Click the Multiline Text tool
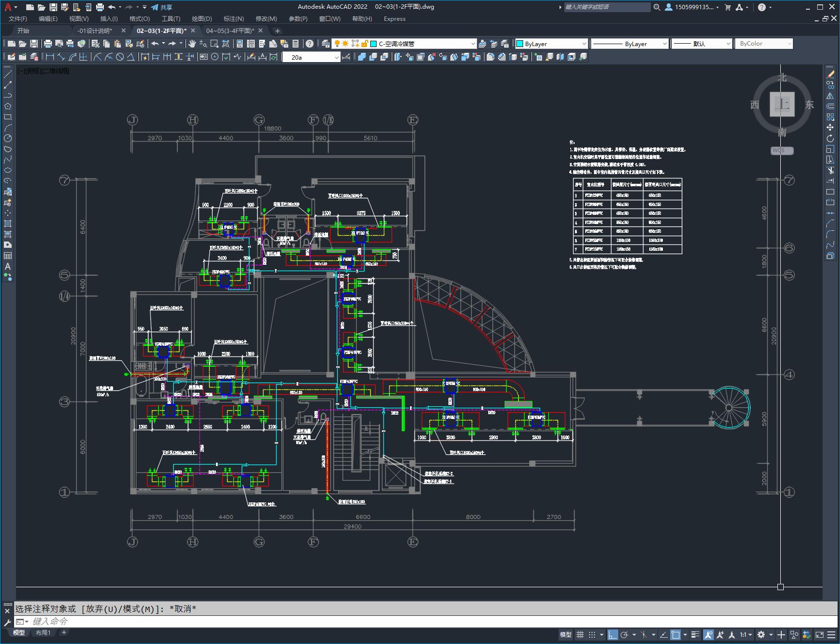The width and height of the screenshot is (840, 644). (x=8, y=266)
